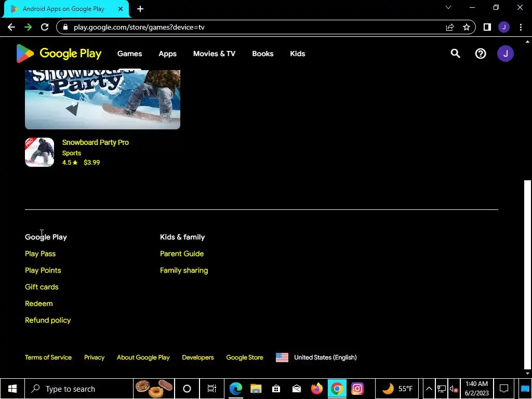Close the Android Apps on Google Play tab

[121, 9]
